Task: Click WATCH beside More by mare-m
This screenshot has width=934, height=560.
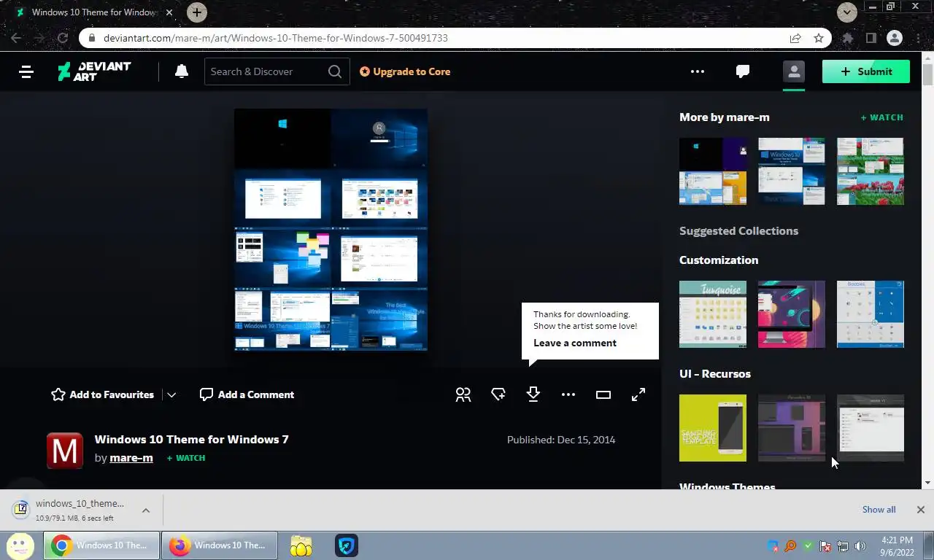Action: tap(882, 117)
